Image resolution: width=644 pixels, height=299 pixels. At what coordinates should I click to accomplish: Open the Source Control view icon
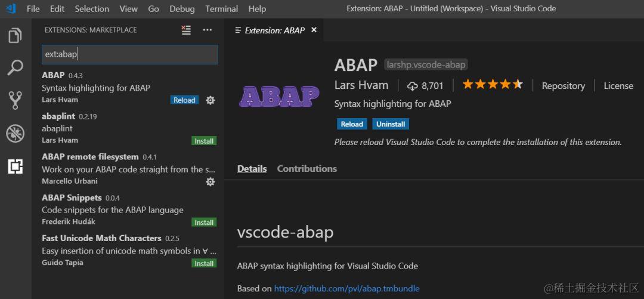(15, 100)
